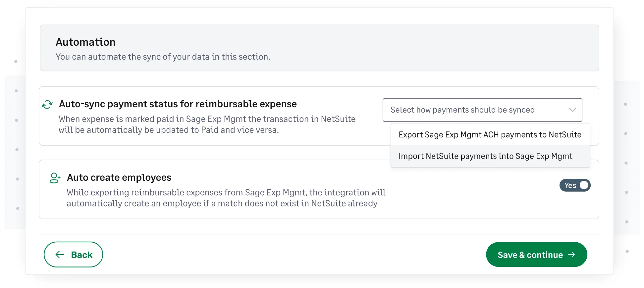The height and width of the screenshot is (288, 644).
Task: Toggle the Auto create employees switch
Action: (575, 185)
